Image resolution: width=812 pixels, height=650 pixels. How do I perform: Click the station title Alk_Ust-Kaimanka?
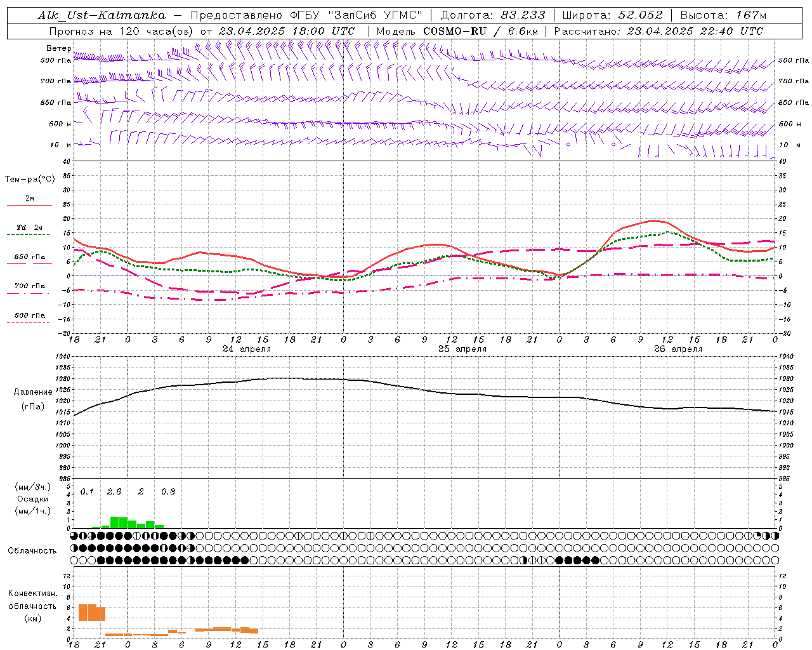[101, 15]
